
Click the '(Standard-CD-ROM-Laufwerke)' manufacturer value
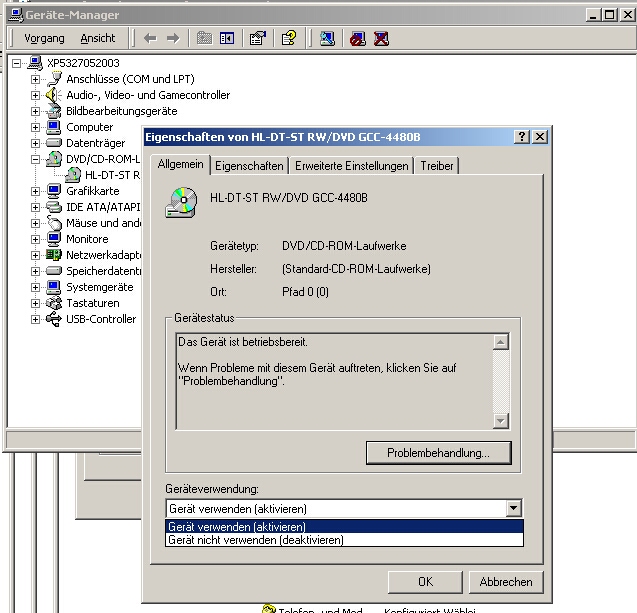coord(356,269)
